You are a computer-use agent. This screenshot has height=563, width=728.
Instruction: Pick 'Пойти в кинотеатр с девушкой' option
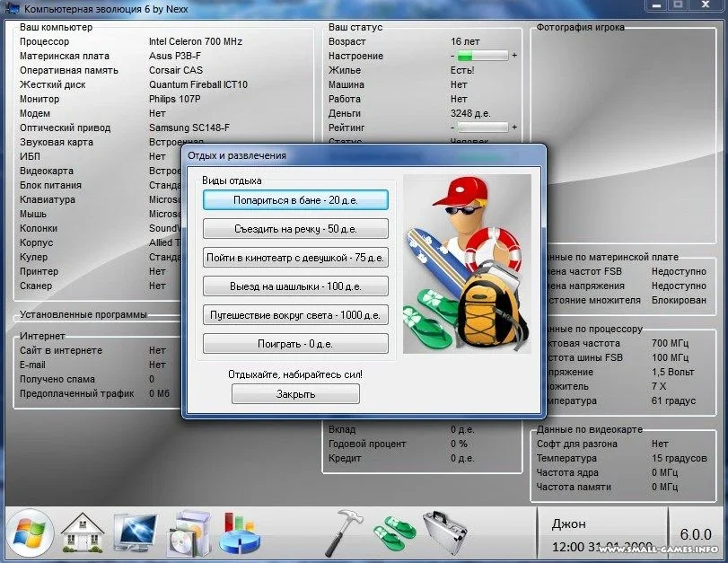[295, 258]
